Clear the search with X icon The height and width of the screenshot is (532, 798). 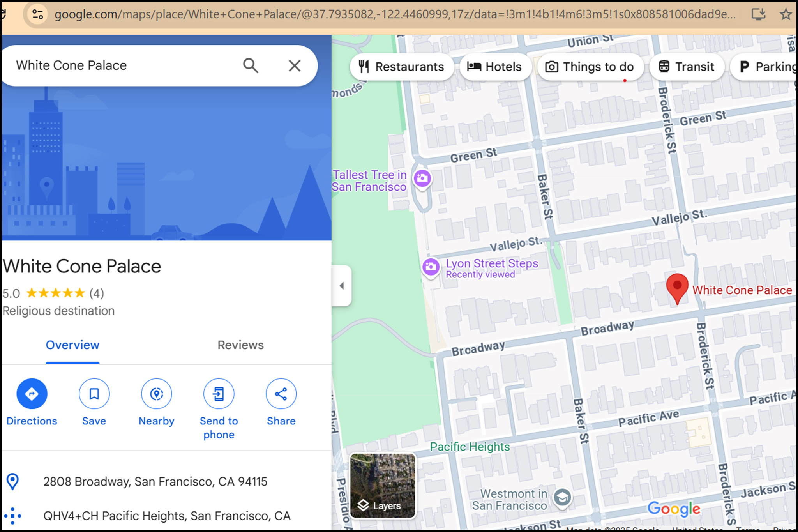(295, 65)
